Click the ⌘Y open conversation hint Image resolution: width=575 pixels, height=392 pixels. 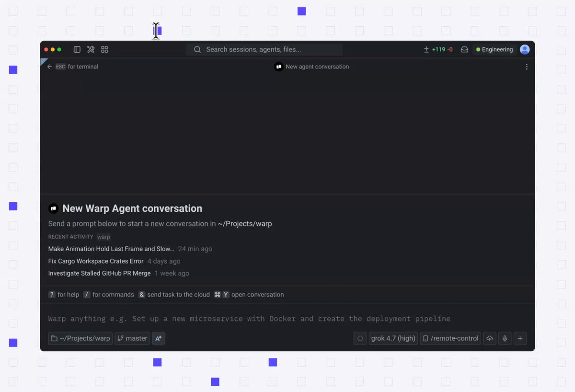click(x=249, y=295)
